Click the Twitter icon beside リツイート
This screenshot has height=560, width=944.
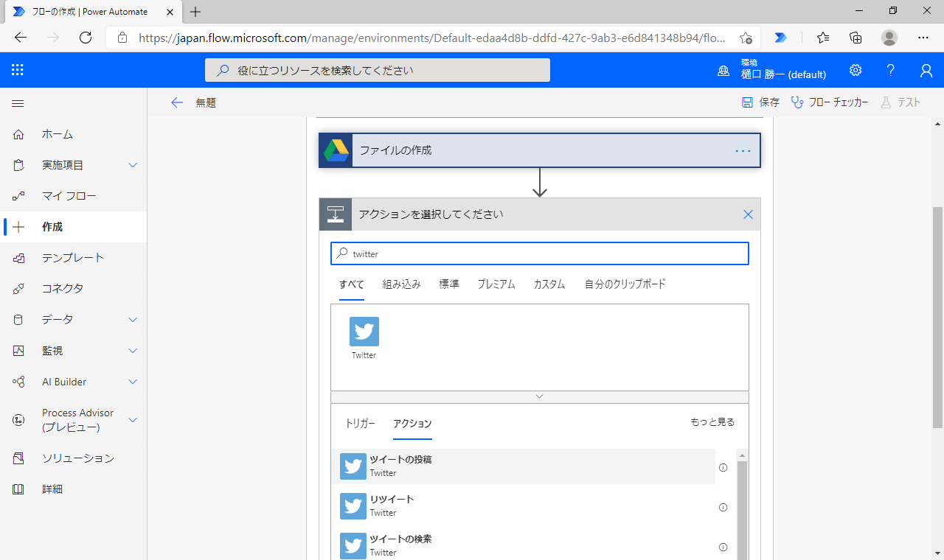pos(353,506)
